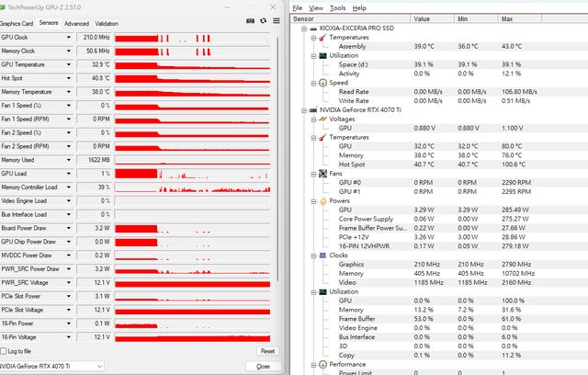Switch to the Graphics Card tab
The image size is (588, 375).
click(x=17, y=23)
